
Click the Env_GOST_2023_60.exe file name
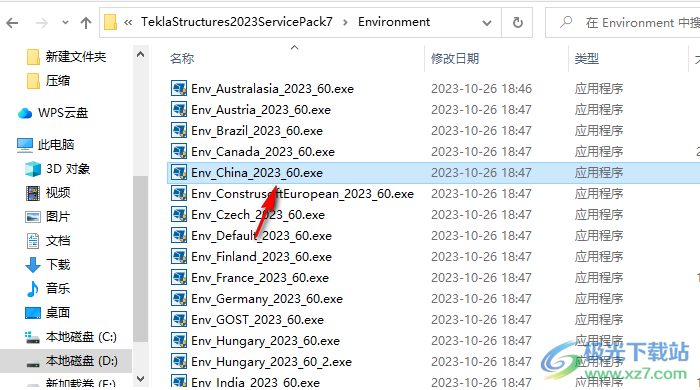(257, 319)
